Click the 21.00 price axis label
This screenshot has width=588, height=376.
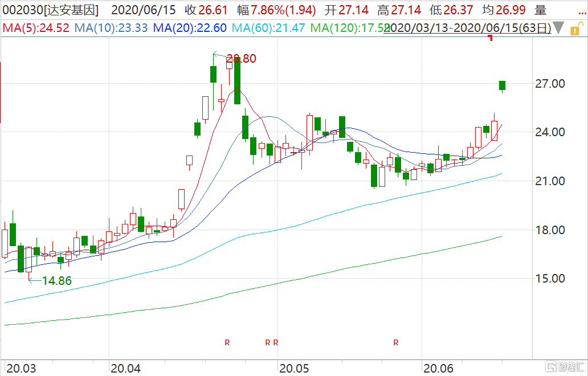550,181
